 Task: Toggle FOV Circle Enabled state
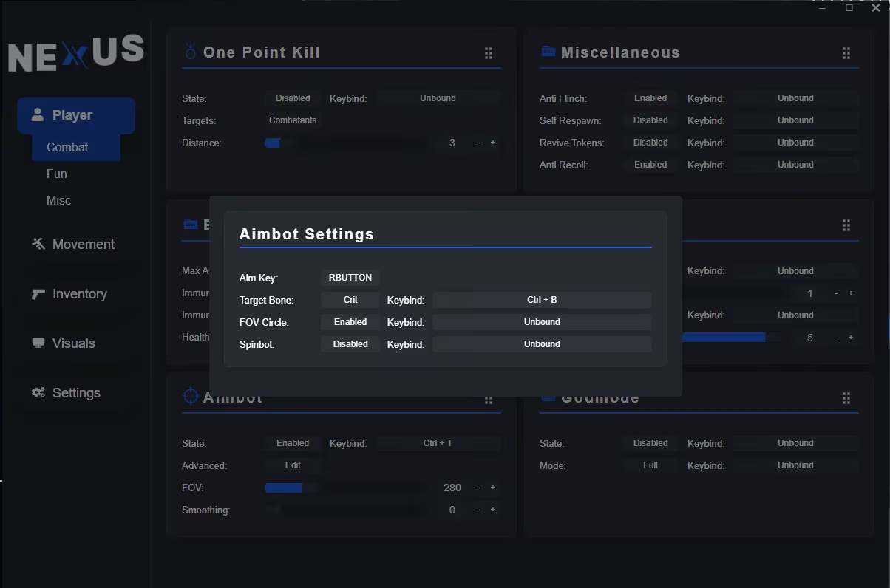pos(350,322)
